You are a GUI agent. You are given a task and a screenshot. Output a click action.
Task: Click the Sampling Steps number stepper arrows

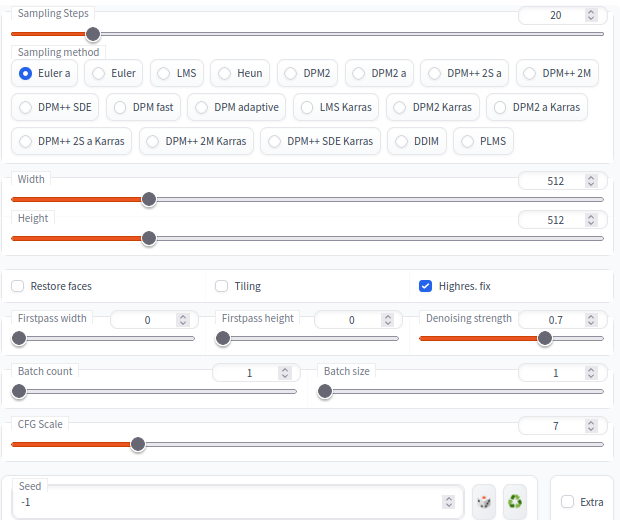click(591, 15)
